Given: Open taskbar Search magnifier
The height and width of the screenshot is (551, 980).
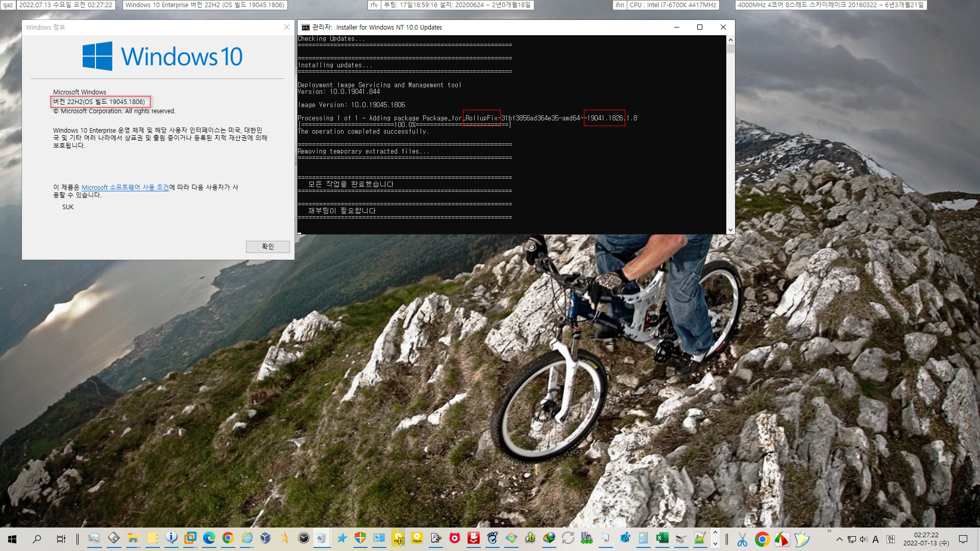Looking at the screenshot, I should [37, 539].
